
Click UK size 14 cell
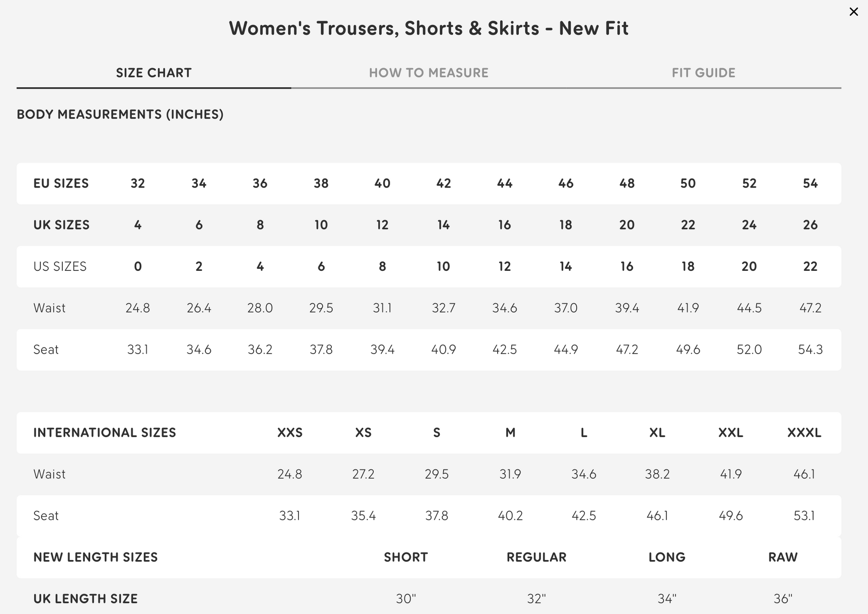pyautogui.click(x=443, y=225)
